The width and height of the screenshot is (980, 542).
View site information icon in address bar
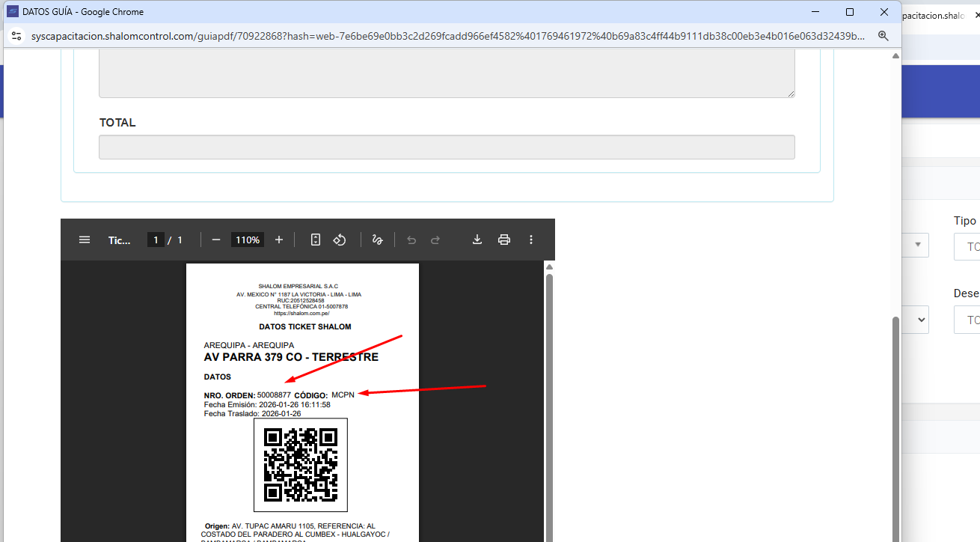click(x=16, y=36)
